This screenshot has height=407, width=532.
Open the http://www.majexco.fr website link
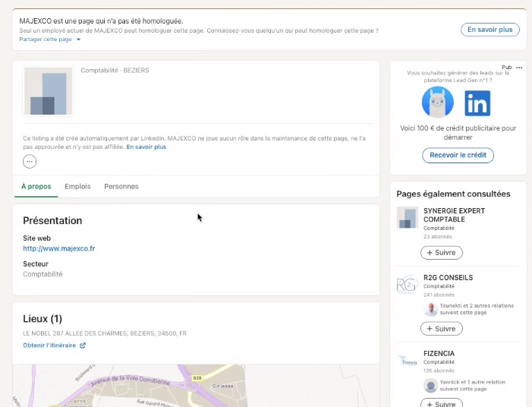(x=59, y=248)
